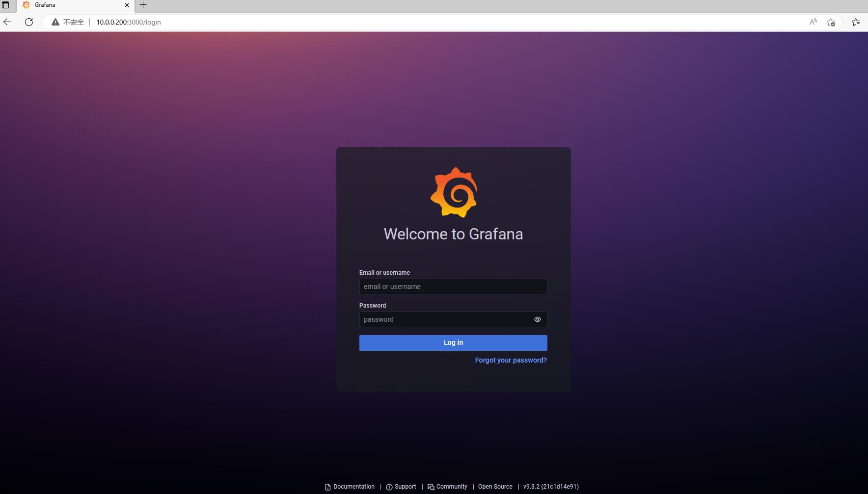Click the Documentation file icon

click(328, 487)
